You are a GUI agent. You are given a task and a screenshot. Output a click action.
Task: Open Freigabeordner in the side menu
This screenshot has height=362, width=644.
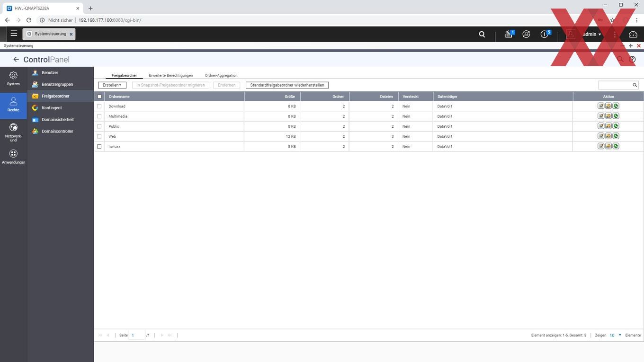click(61, 96)
